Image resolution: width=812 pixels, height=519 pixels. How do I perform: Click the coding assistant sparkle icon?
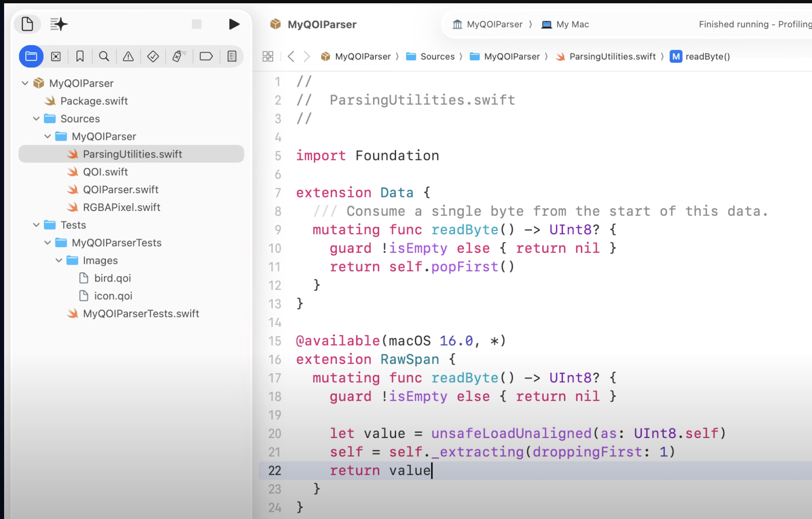coord(59,24)
